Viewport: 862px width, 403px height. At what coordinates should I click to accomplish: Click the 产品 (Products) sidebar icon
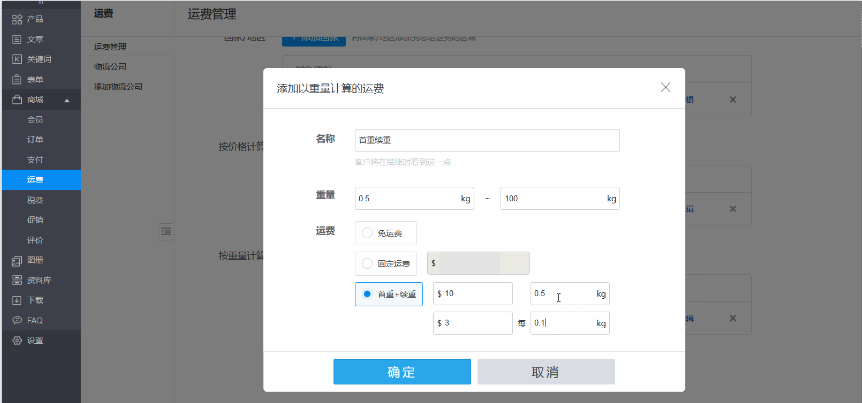17,19
